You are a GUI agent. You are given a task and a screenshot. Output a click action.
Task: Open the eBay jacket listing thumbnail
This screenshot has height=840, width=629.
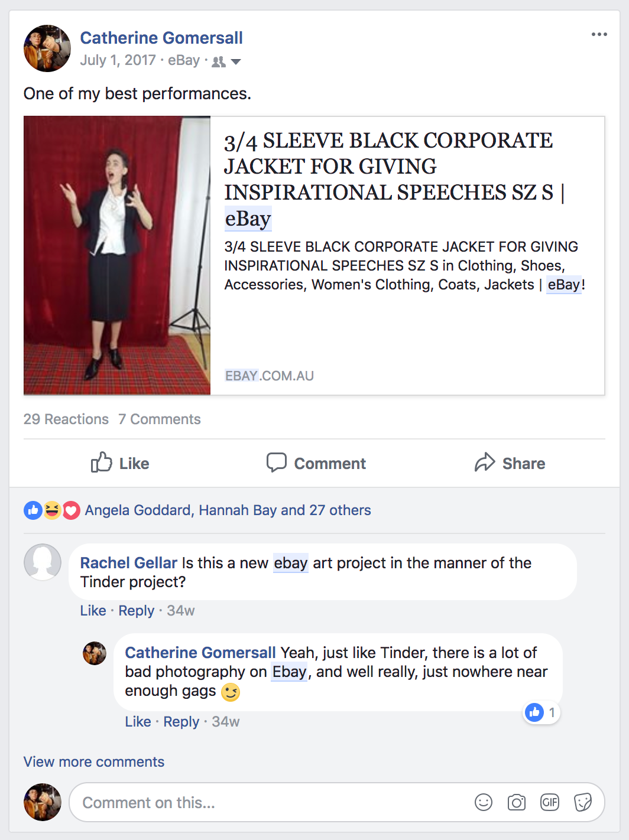point(117,255)
